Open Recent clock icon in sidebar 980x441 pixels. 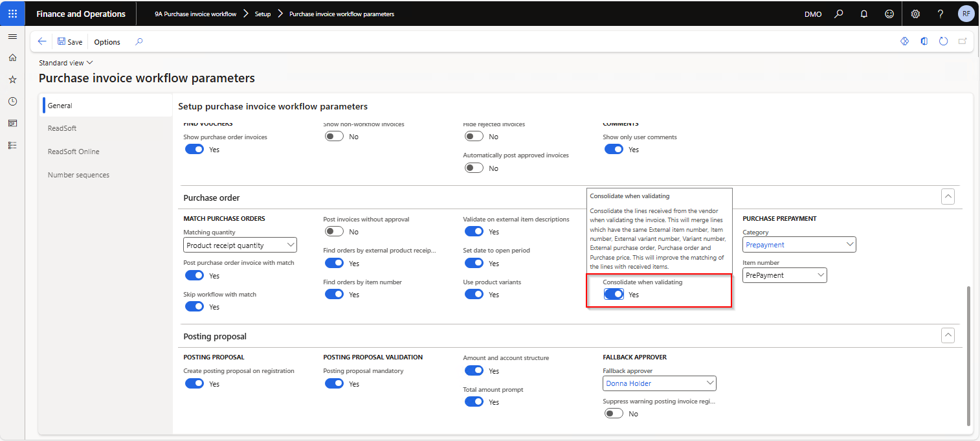(12, 102)
